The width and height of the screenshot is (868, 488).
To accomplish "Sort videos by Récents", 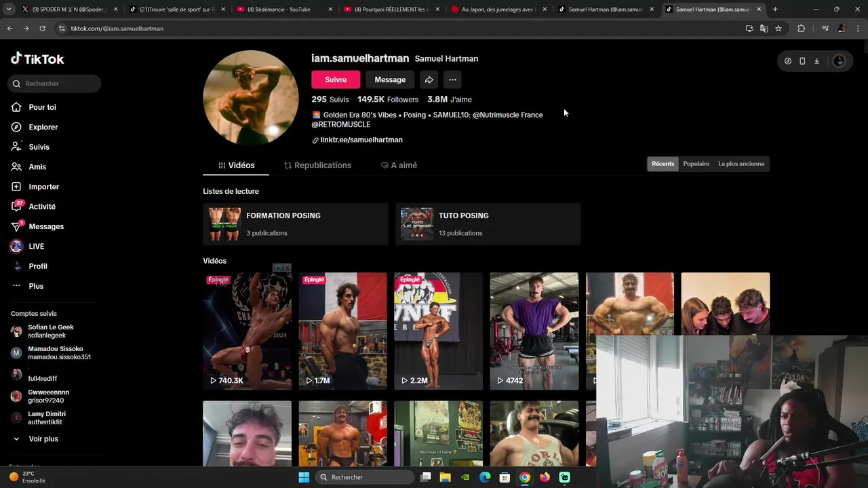I will pos(663,164).
